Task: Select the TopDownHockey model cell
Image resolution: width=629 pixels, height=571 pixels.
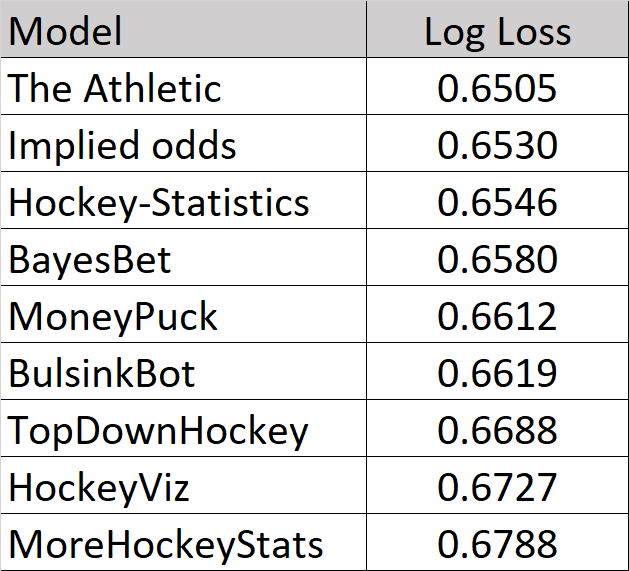Action: (185, 430)
